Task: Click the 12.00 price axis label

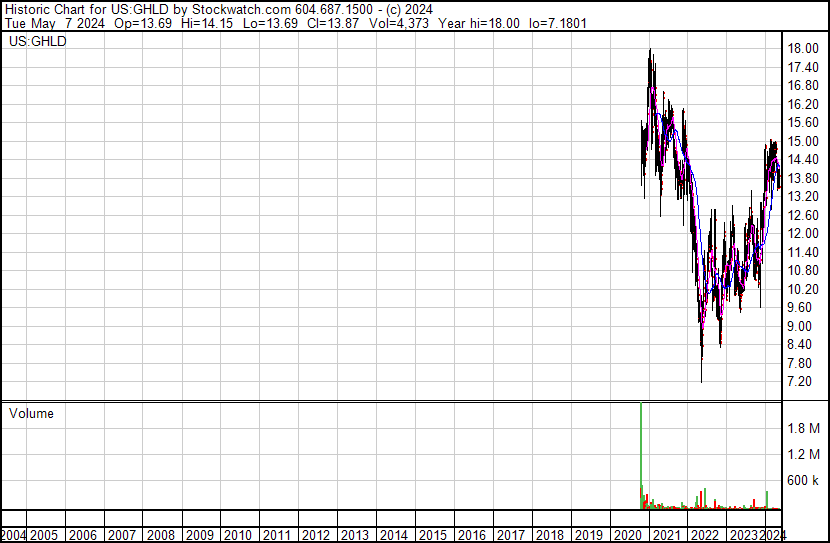Action: point(803,234)
